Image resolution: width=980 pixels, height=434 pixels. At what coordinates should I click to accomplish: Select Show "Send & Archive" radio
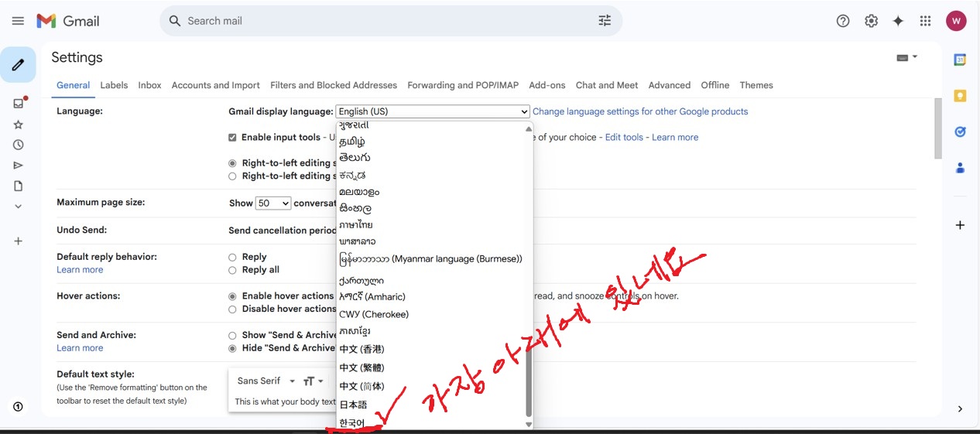tap(232, 336)
